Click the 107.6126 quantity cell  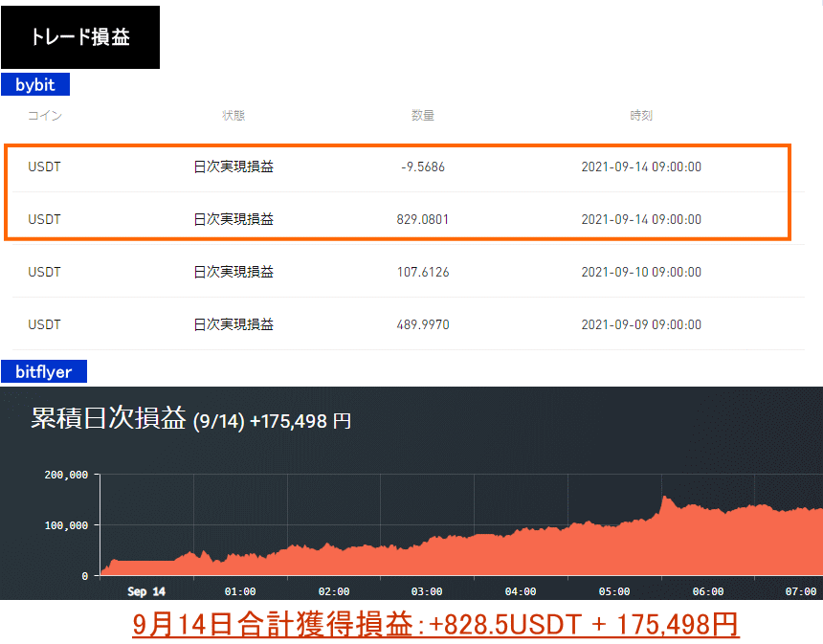(423, 272)
